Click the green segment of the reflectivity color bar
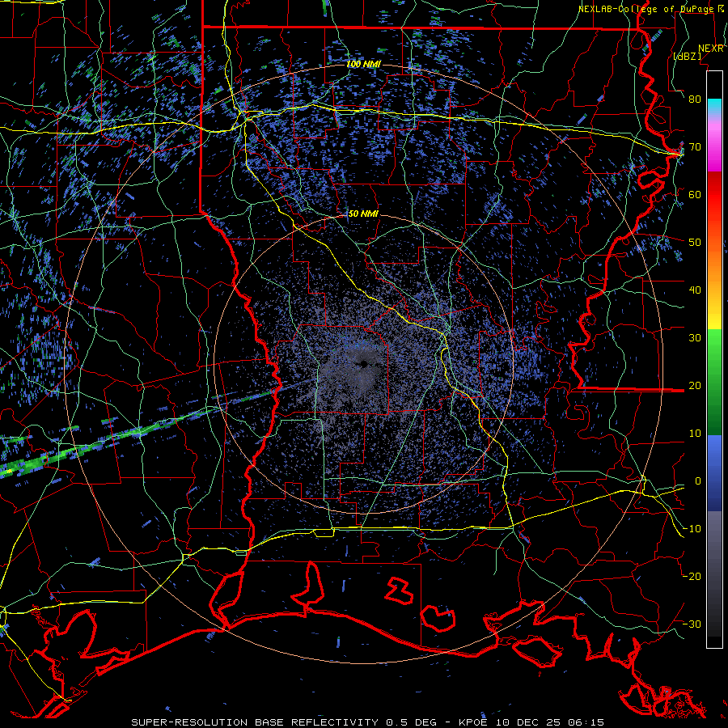This screenshot has height=728, width=728. (714, 382)
